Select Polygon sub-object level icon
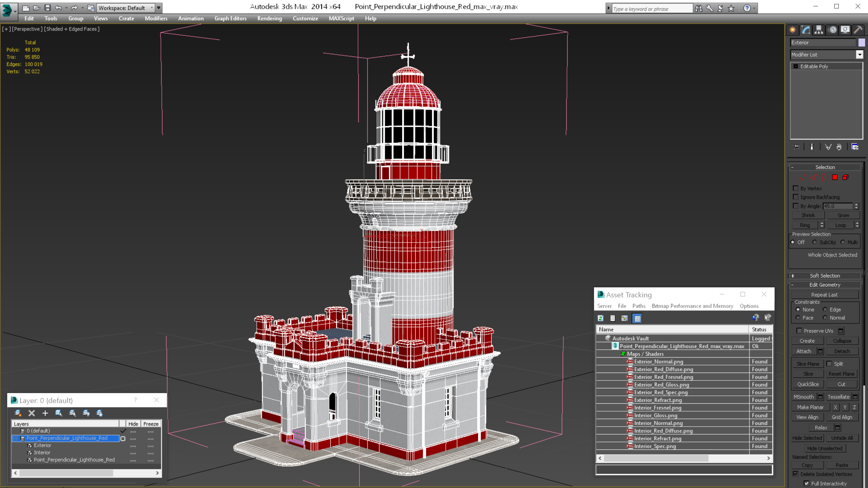This screenshot has height=488, width=868. (835, 177)
